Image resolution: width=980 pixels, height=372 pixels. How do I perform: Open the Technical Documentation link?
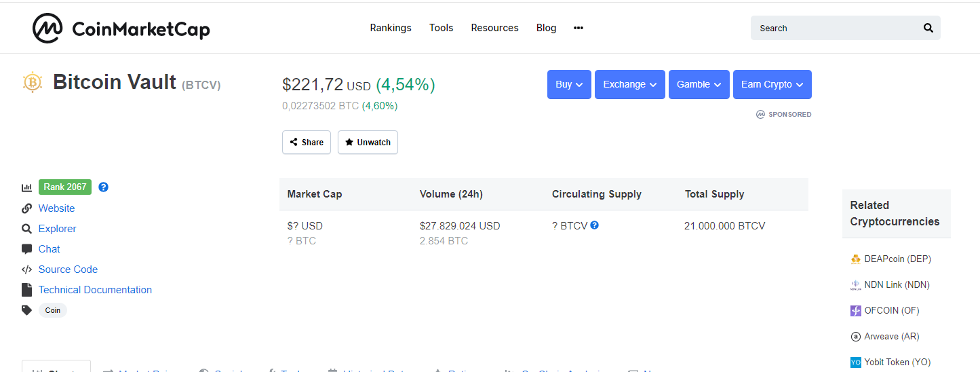(95, 290)
